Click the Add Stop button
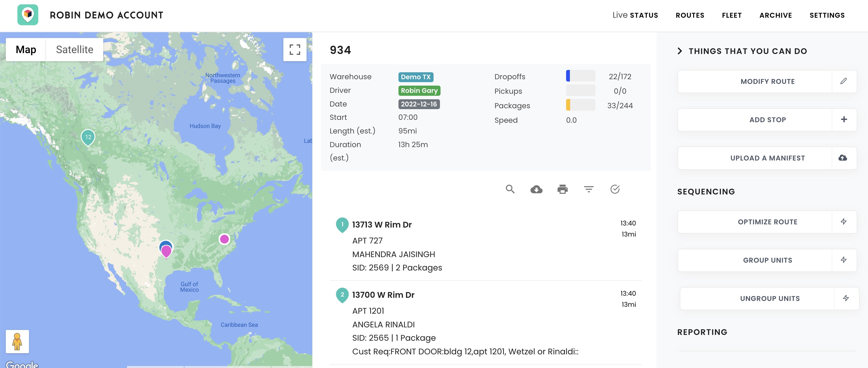Screen dimensions: 868x368 (767, 120)
